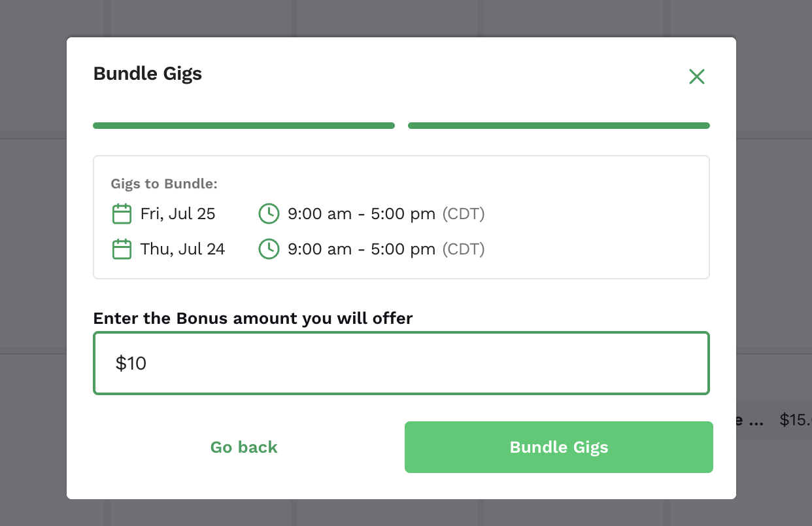Click the $15 price in the background
Screen dimensions: 812x526
[796, 419]
